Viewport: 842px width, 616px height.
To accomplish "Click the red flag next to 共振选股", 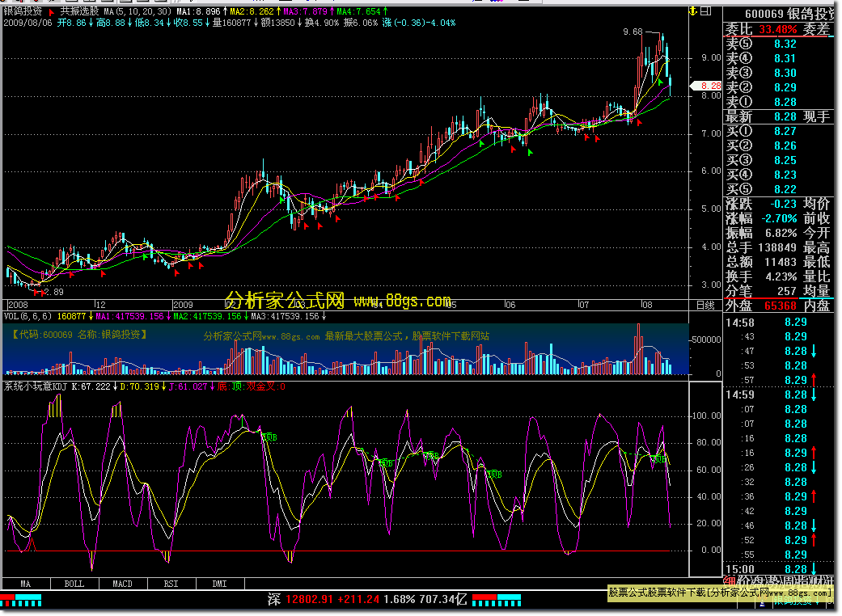I will [53, 12].
